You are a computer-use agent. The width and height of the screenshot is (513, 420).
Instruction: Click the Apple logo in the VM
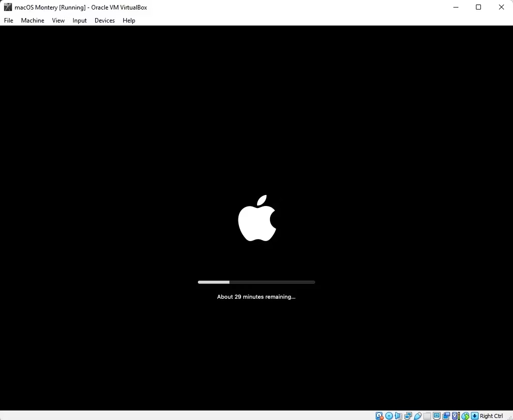257,218
